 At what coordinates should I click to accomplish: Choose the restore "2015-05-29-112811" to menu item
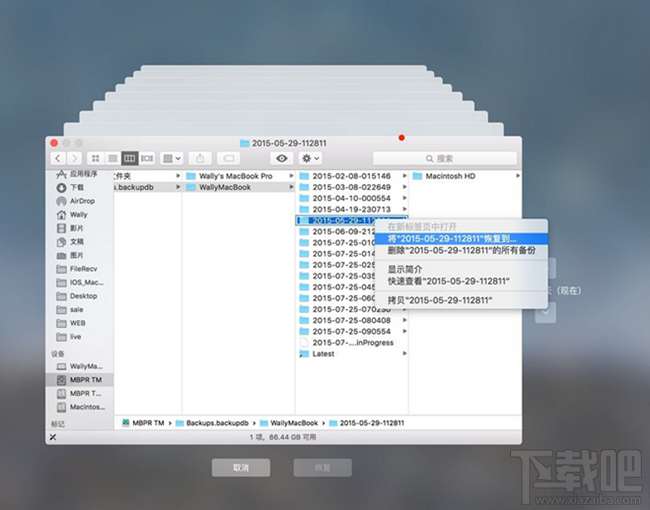click(x=452, y=239)
